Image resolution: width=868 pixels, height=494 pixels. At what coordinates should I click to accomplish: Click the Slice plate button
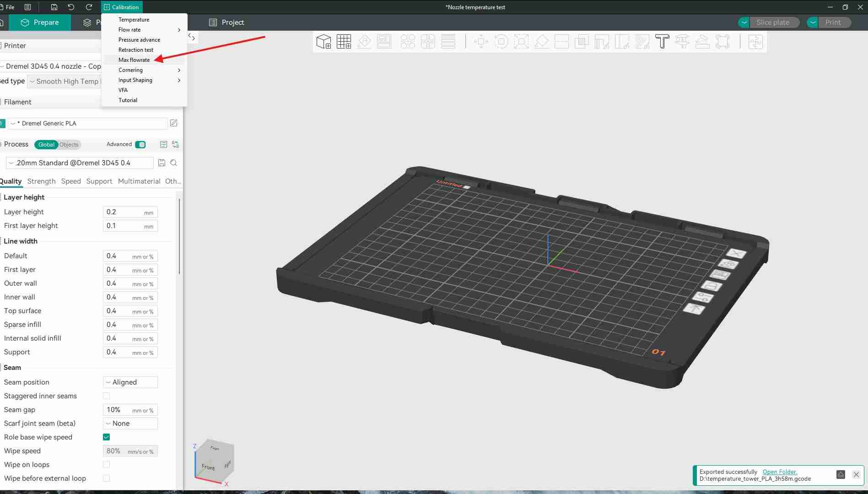(774, 22)
